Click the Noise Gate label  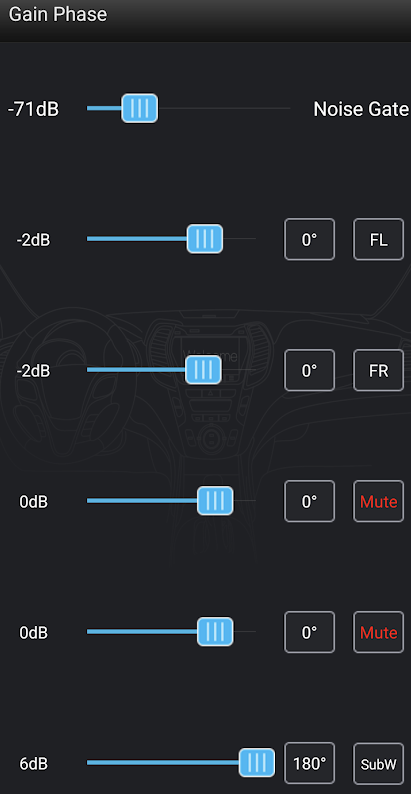361,109
